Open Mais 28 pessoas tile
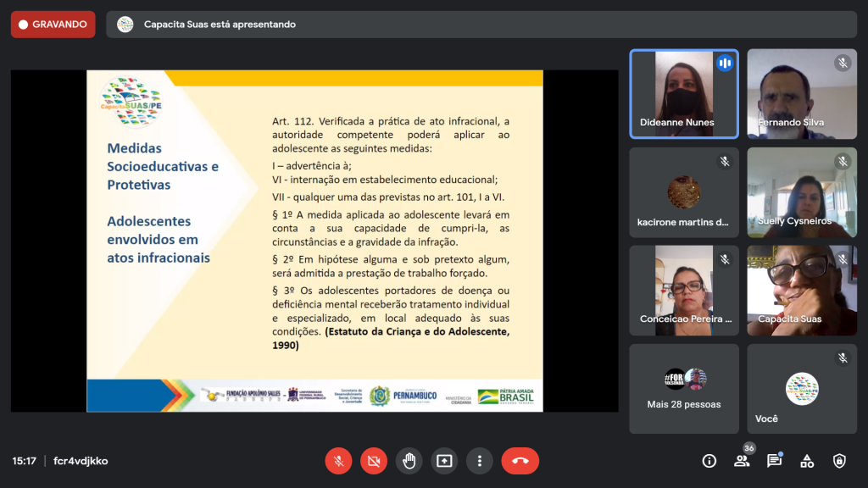Viewport: 868px width, 488px height. (x=683, y=388)
